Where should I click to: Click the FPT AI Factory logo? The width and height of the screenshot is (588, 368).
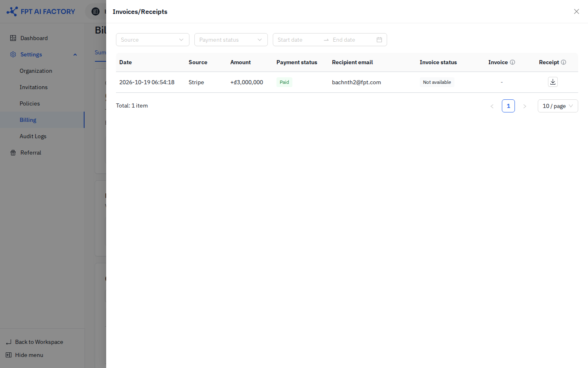click(41, 11)
